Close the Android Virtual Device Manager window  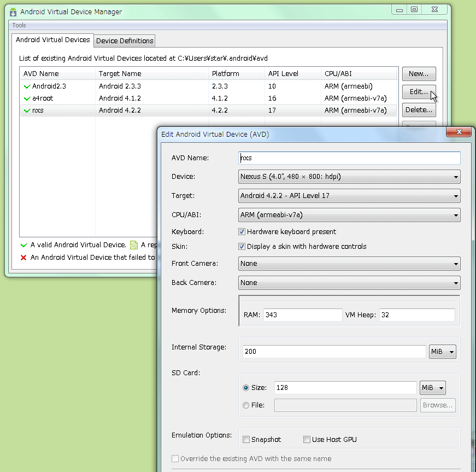(434, 9)
